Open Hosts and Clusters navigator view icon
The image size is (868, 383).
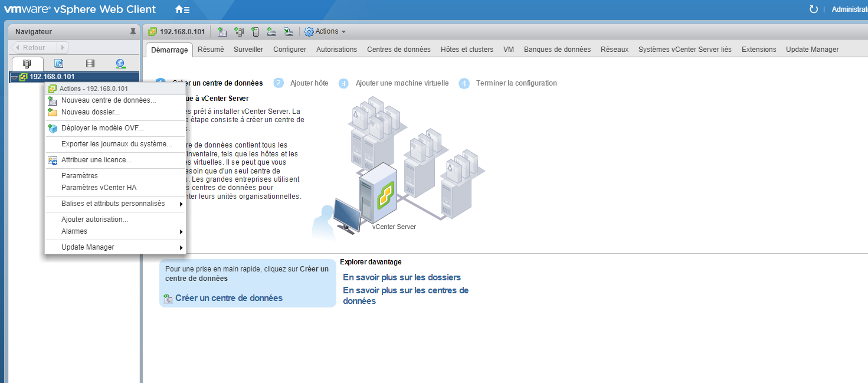coord(27,64)
